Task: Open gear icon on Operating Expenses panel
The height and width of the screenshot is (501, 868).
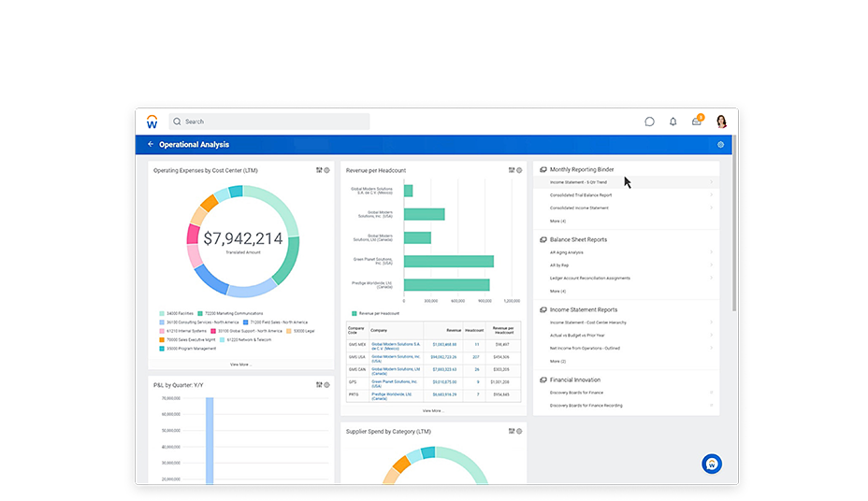Action: pos(326,170)
